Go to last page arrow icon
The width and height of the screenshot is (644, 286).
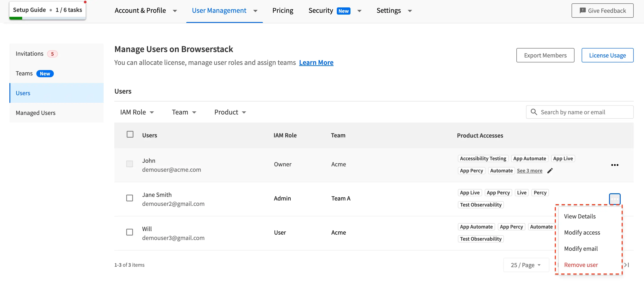[627, 265]
